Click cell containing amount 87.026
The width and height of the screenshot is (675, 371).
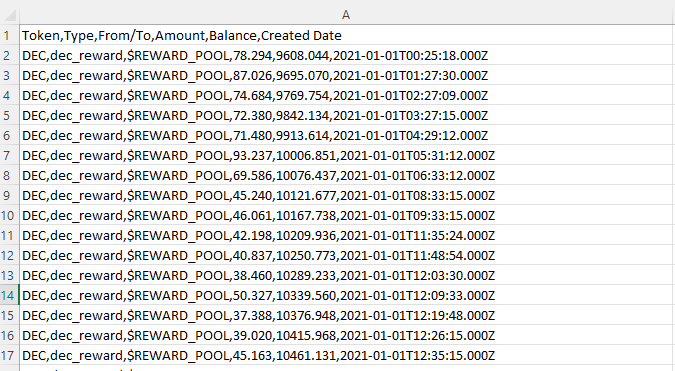(347, 75)
